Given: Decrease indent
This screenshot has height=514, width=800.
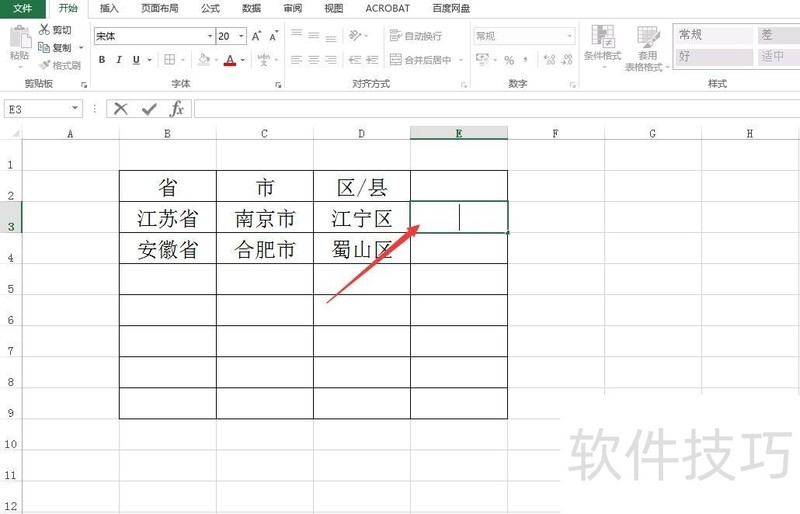Looking at the screenshot, I should [355, 60].
